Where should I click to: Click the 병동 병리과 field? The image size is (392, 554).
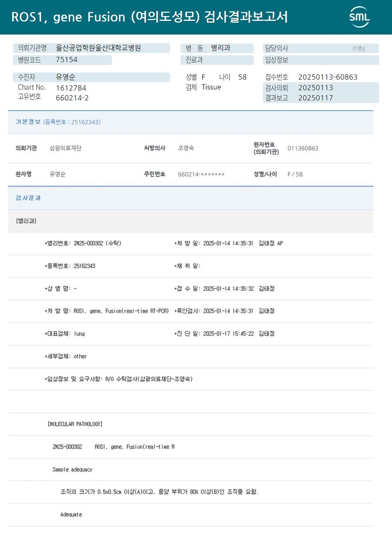click(x=217, y=48)
